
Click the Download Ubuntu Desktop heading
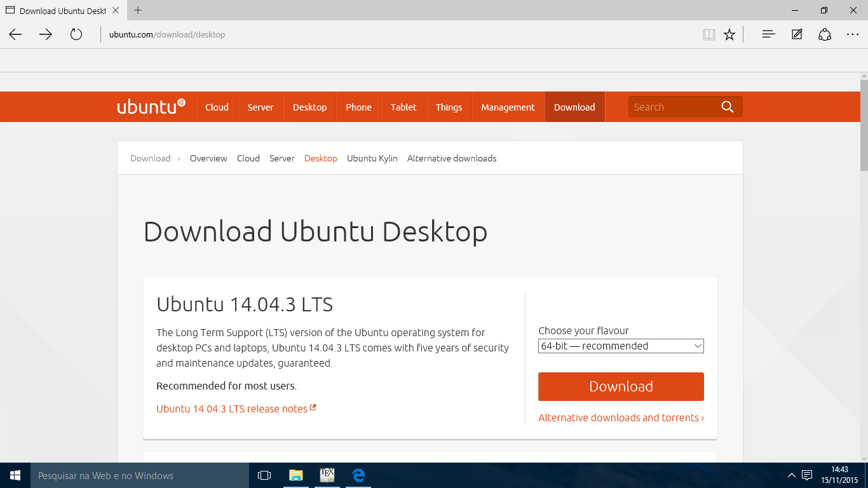tap(315, 231)
